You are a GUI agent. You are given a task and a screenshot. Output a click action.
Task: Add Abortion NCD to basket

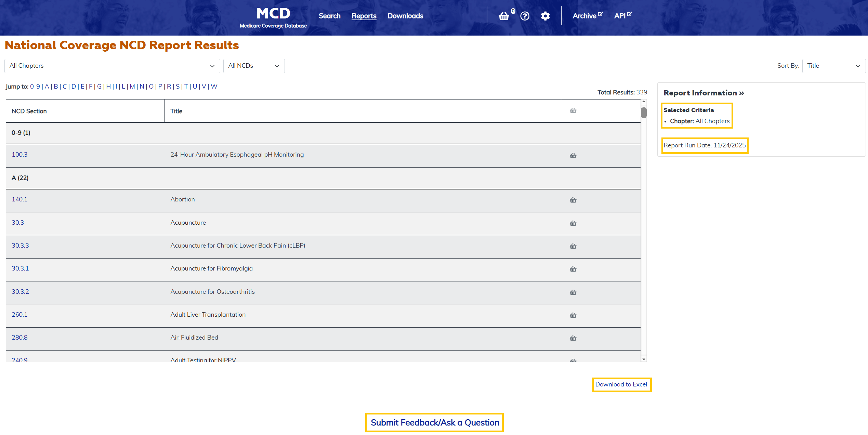[x=573, y=200]
